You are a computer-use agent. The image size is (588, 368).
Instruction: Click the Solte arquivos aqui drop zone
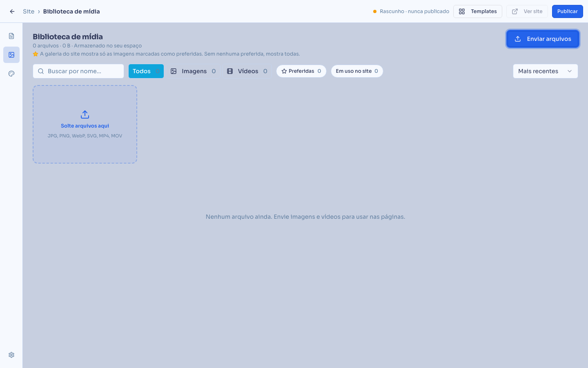pos(85,124)
